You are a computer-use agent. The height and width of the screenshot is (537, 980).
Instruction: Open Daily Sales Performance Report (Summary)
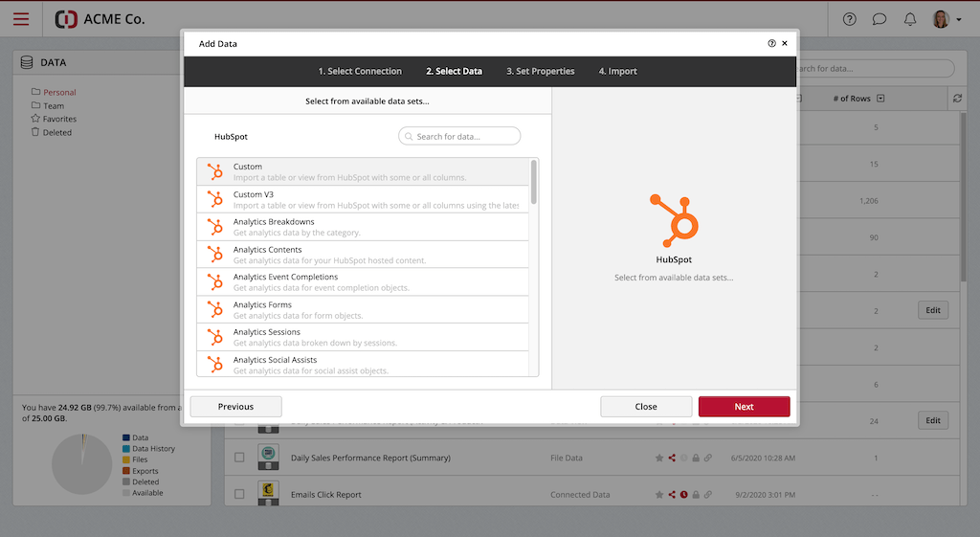point(370,458)
